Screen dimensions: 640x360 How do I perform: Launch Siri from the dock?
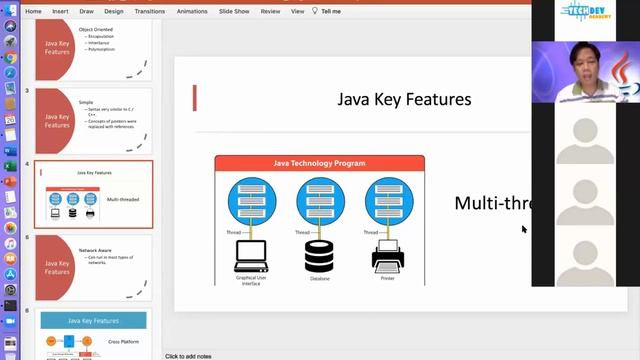[x=10, y=26]
